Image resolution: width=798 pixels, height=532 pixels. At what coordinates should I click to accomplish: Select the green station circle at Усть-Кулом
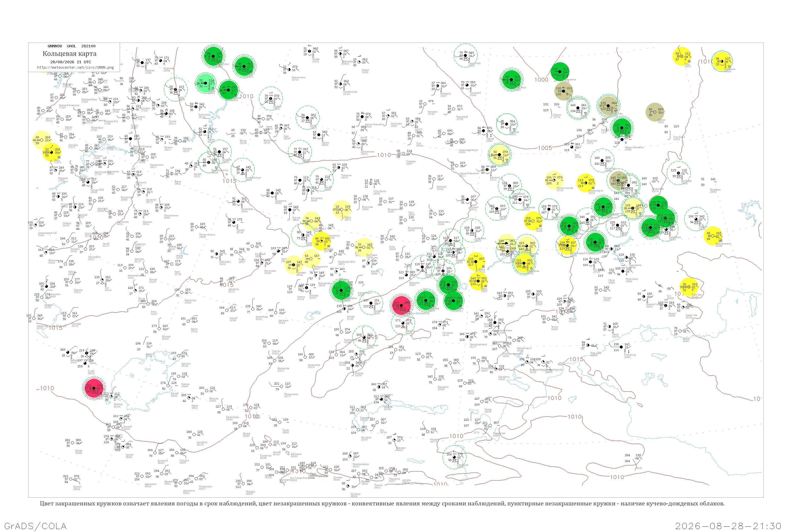tap(213, 56)
